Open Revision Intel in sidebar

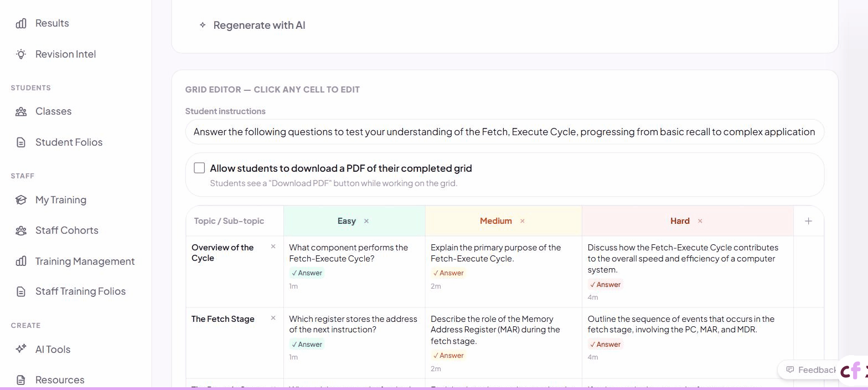point(65,54)
